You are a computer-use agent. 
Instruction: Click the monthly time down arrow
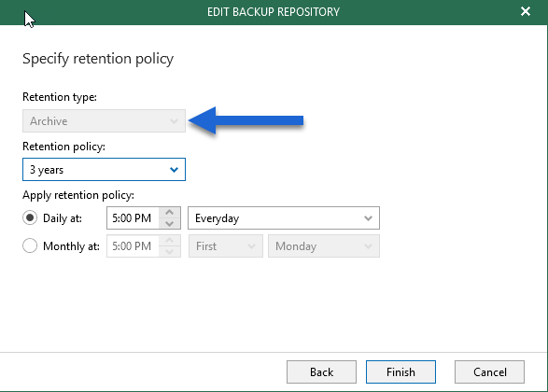170,252
